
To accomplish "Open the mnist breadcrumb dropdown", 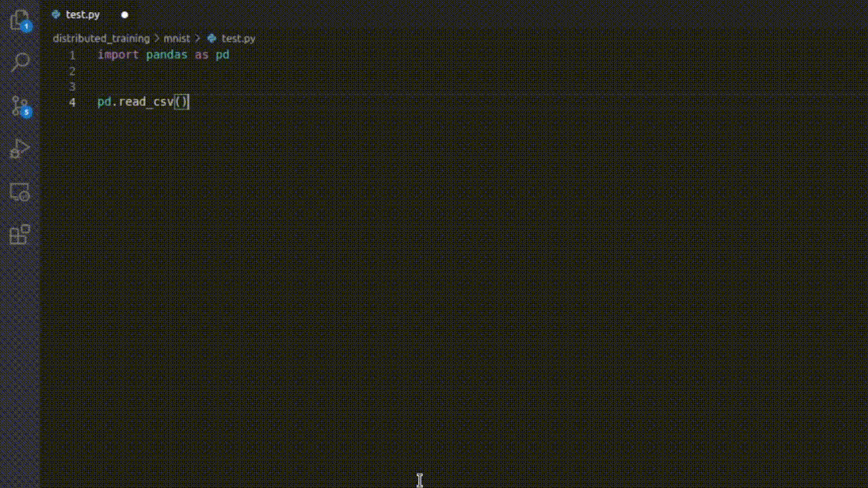I will click(176, 38).
